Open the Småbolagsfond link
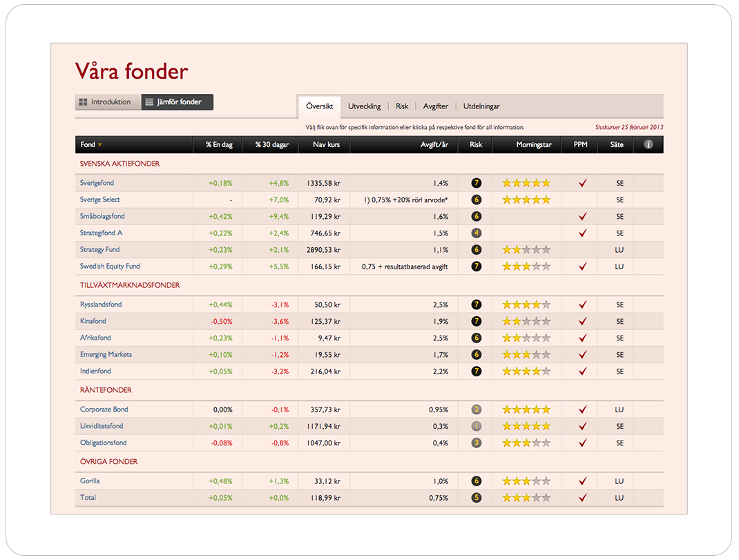The image size is (739, 560). pyautogui.click(x=102, y=216)
